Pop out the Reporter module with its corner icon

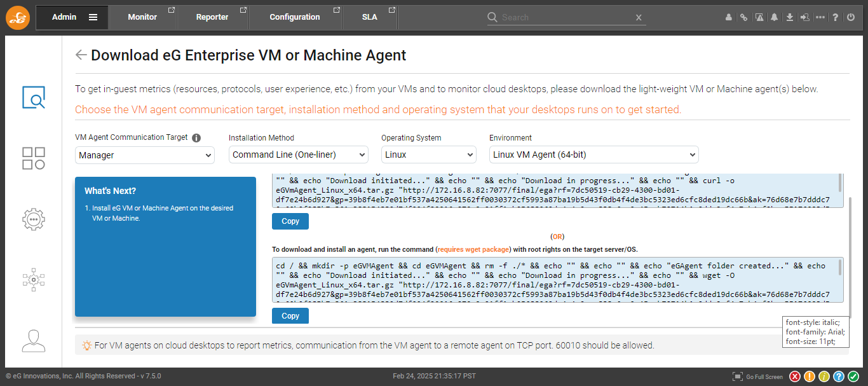coord(243,10)
